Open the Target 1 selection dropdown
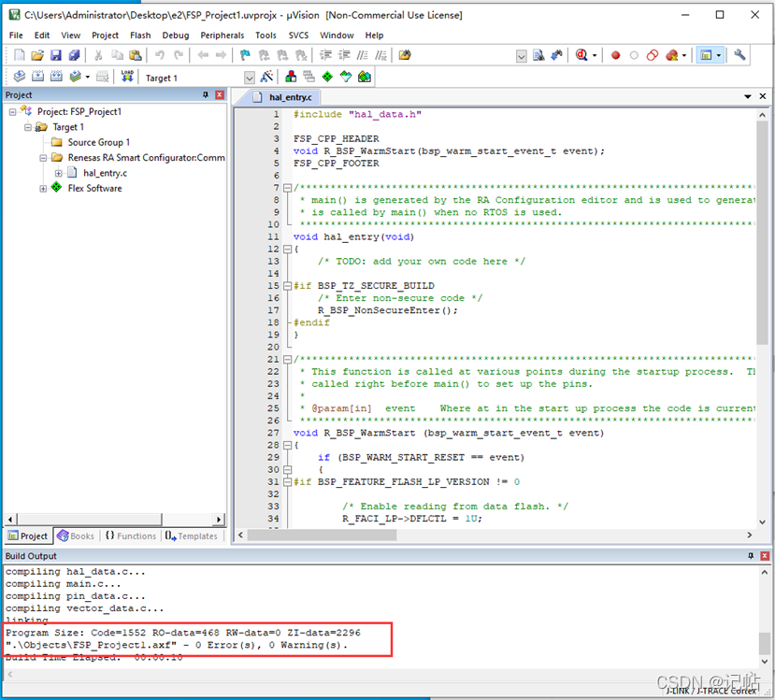775x700 pixels. 250,78
